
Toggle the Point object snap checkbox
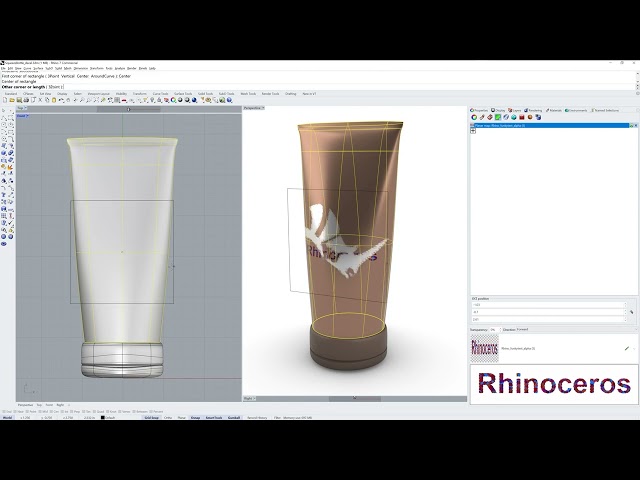[x=27, y=411]
